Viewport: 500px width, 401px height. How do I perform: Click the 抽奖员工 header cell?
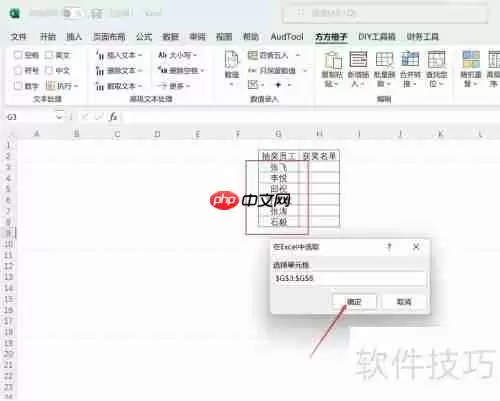pos(279,156)
